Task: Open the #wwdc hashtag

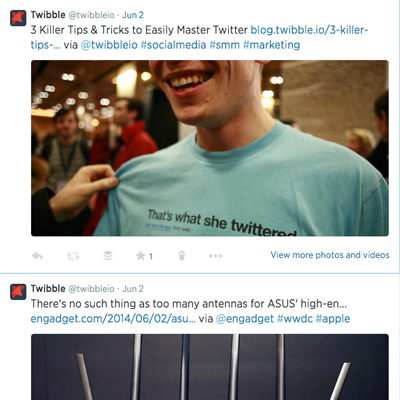Action: click(x=295, y=319)
